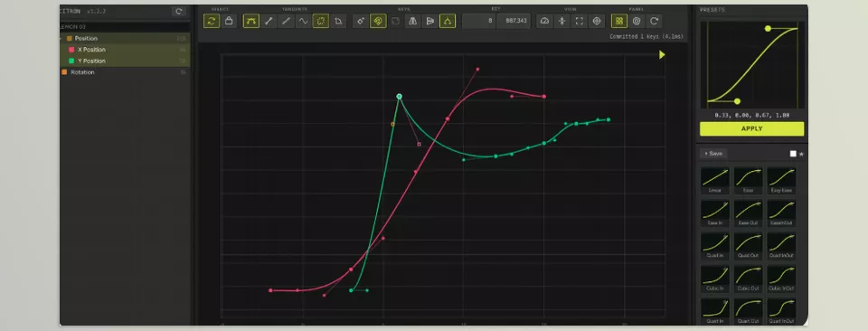Screen dimensions: 868x331
Task: Choose the Easy Ease preset thumbnail
Action: tap(781, 181)
